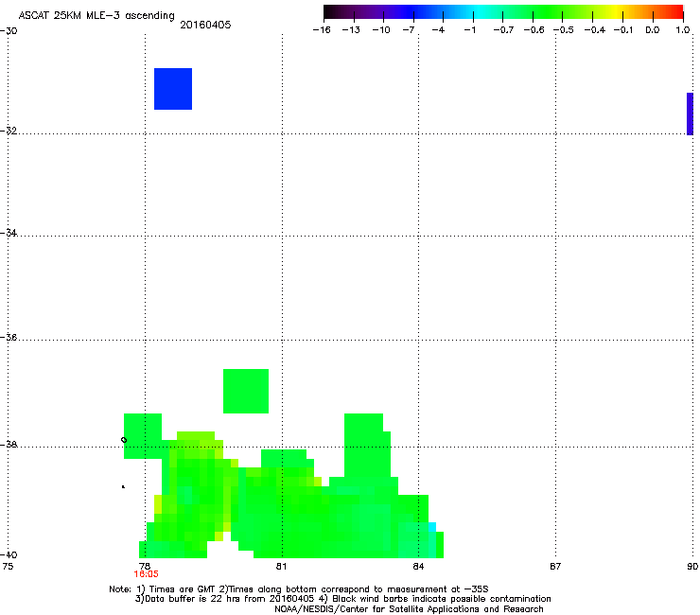
Task: Click the colorbar label '-0.1'
Action: click(x=623, y=30)
